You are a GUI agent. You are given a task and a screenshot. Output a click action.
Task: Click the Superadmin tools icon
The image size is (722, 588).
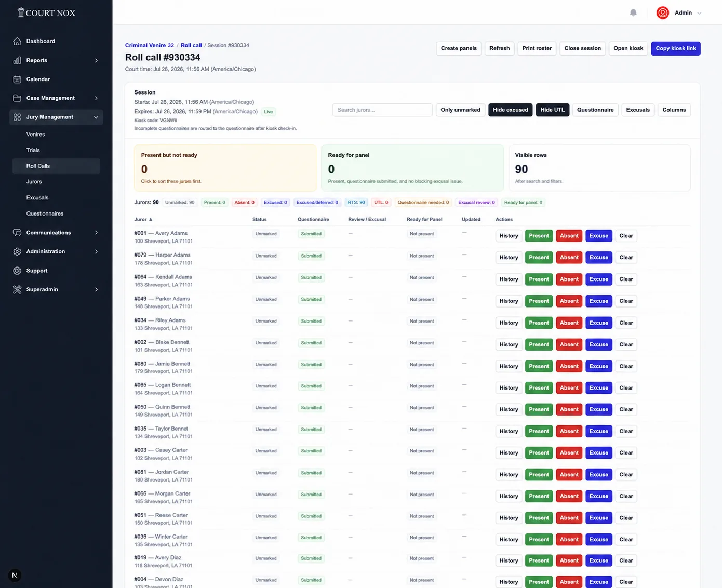point(17,289)
